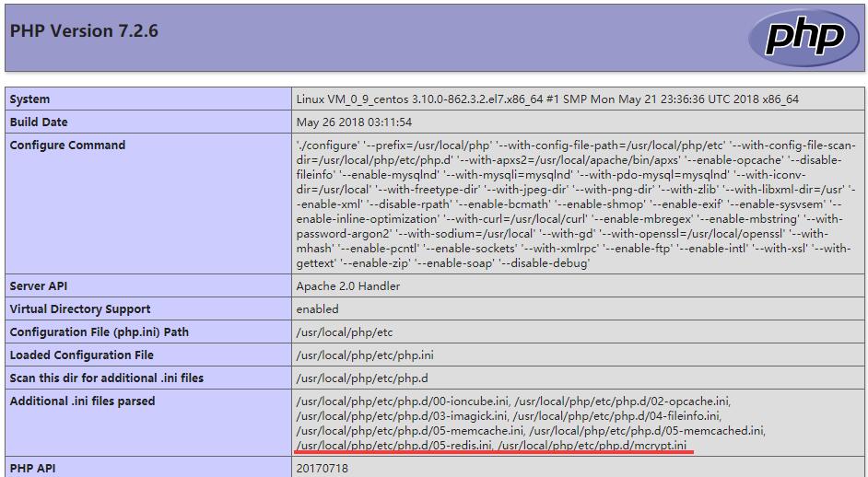Select the May 26 2018 03:11:54 value
This screenshot has width=868, height=477.
(x=354, y=122)
